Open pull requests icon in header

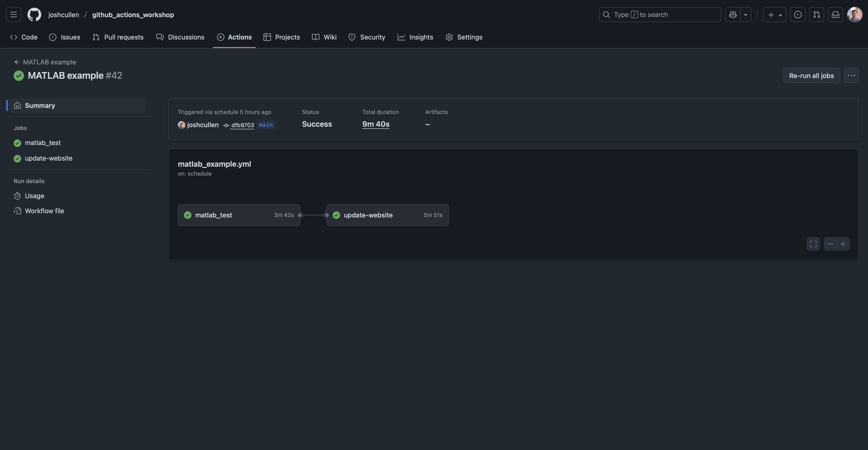coord(816,15)
